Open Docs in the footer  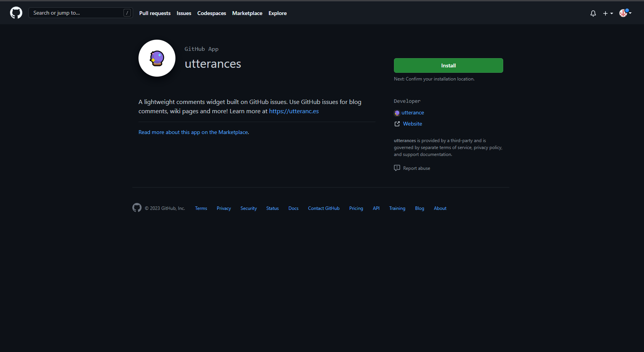pyautogui.click(x=294, y=208)
